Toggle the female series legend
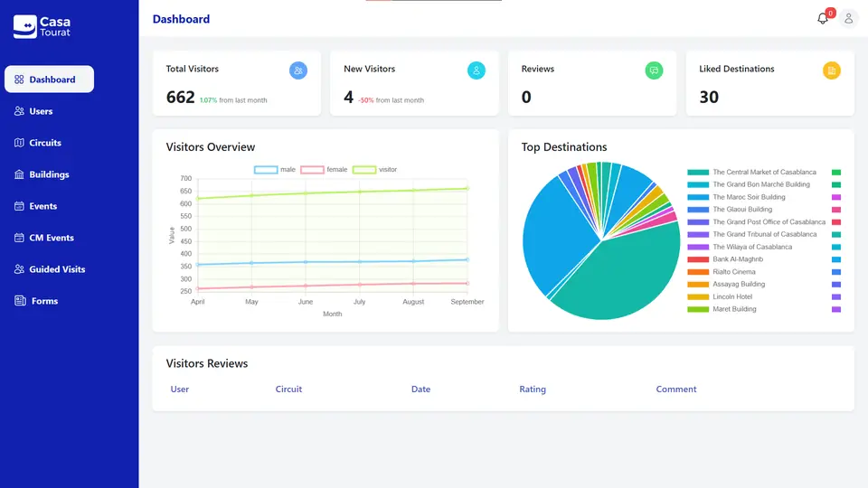This screenshot has width=868, height=488. pyautogui.click(x=324, y=169)
